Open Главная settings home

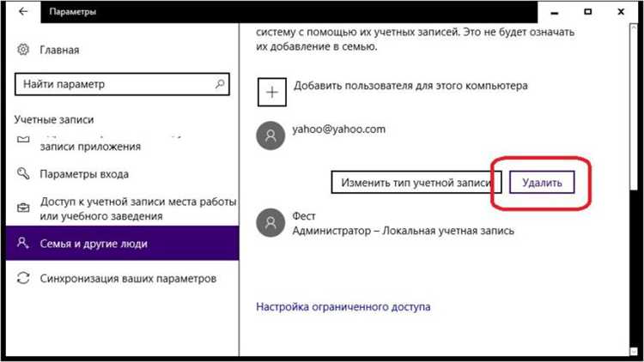[x=59, y=50]
